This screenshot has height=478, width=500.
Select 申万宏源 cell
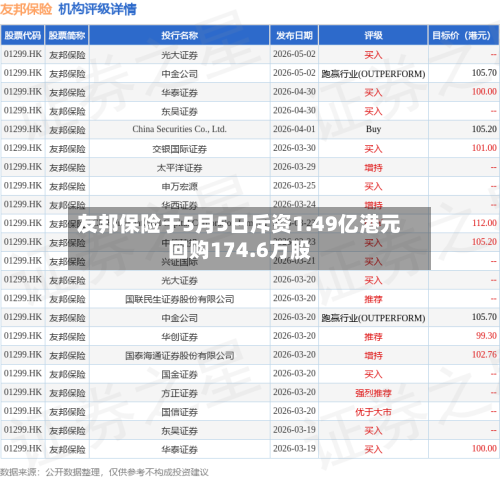180,186
